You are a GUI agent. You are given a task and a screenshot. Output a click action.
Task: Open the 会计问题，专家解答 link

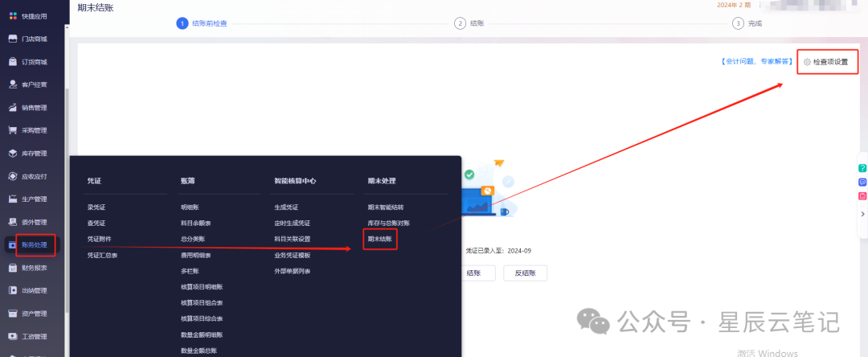(756, 62)
